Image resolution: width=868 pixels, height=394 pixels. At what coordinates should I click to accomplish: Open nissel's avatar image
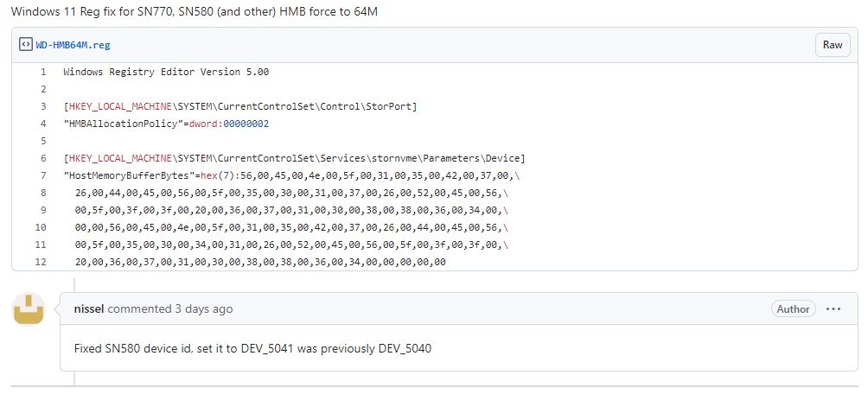coord(29,308)
